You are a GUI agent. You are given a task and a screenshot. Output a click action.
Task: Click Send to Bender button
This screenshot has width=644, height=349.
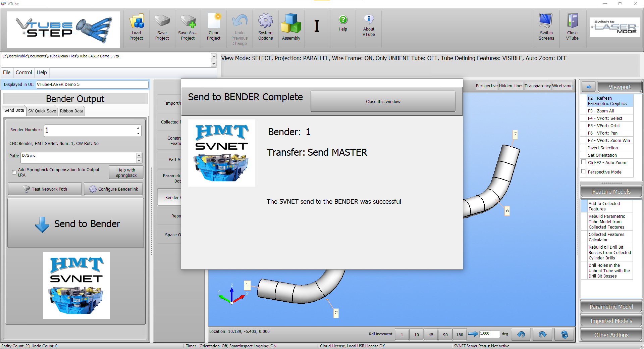(x=76, y=223)
